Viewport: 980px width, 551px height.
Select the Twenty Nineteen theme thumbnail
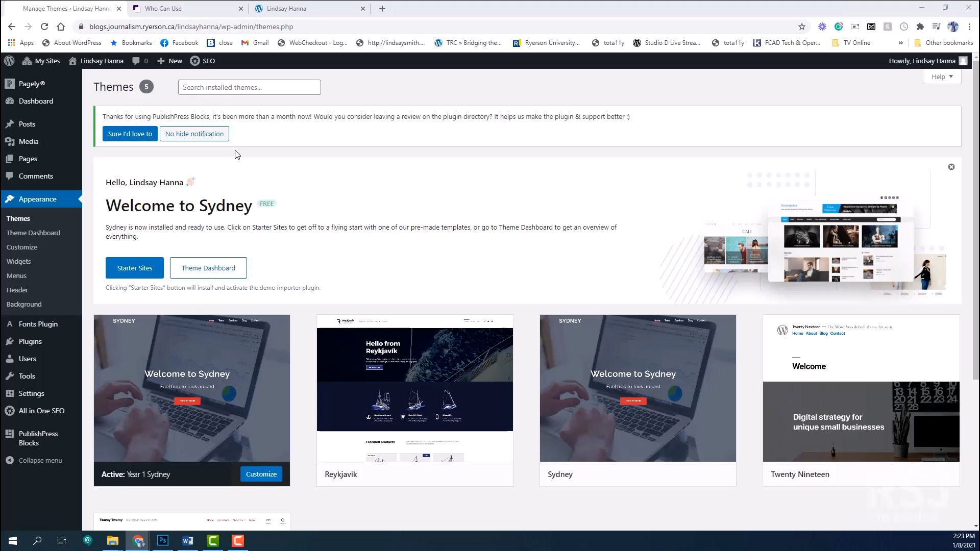(861, 388)
